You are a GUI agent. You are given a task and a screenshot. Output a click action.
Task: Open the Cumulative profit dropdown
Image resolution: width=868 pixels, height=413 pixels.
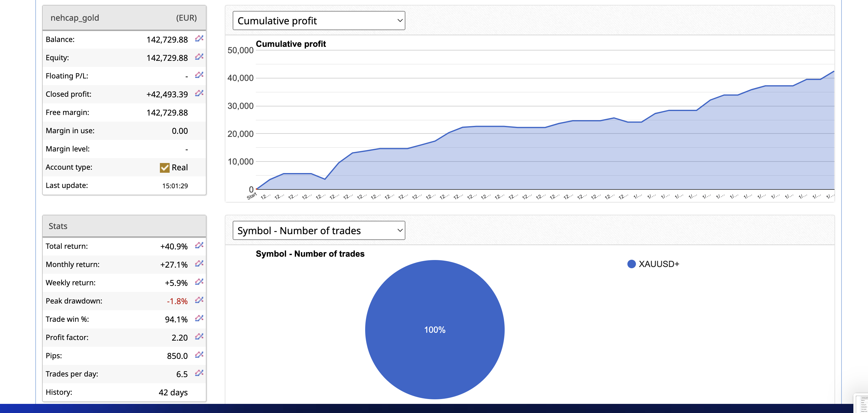(x=319, y=21)
